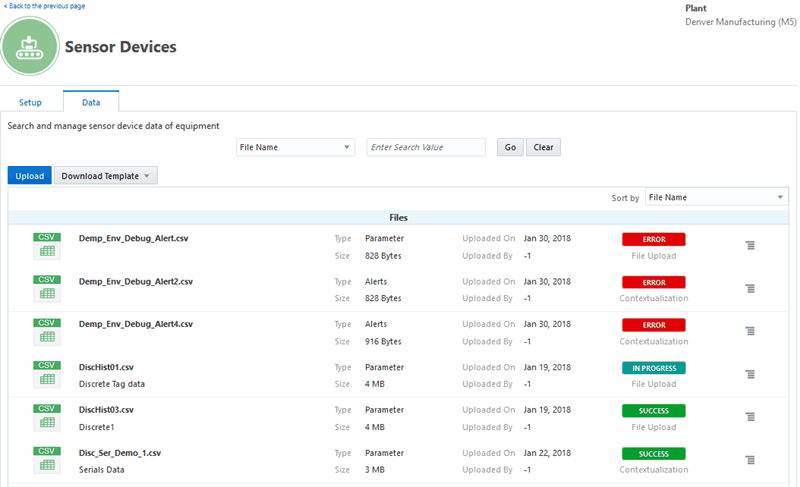Open actions menu icon for Demp_Env_Debug_Alert.csv row

(x=750, y=246)
